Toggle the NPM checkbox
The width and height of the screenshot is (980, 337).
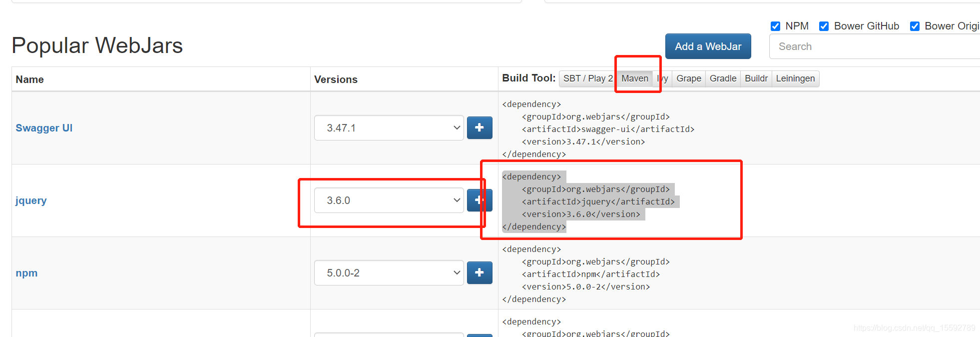775,26
